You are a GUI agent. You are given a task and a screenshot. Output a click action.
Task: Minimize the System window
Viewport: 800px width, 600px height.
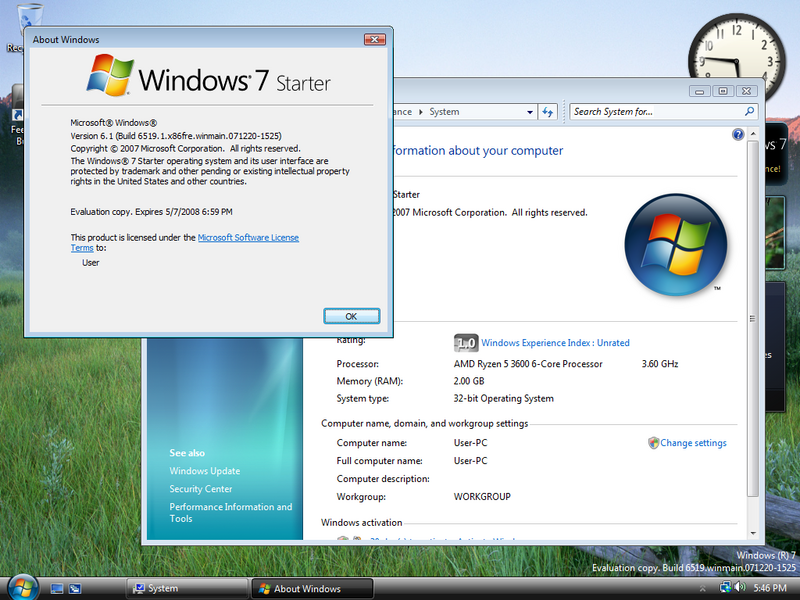point(699,91)
